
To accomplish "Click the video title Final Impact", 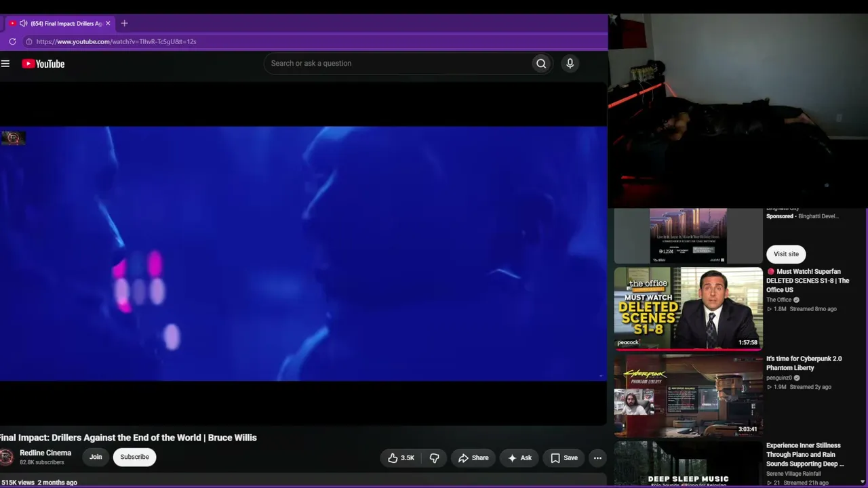I will point(128,438).
